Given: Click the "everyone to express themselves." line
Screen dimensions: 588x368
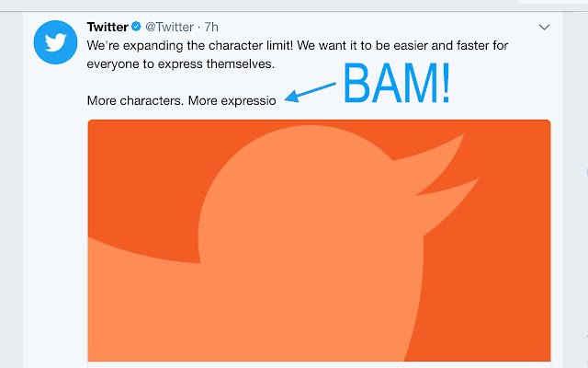Looking at the screenshot, I should pos(181,64).
